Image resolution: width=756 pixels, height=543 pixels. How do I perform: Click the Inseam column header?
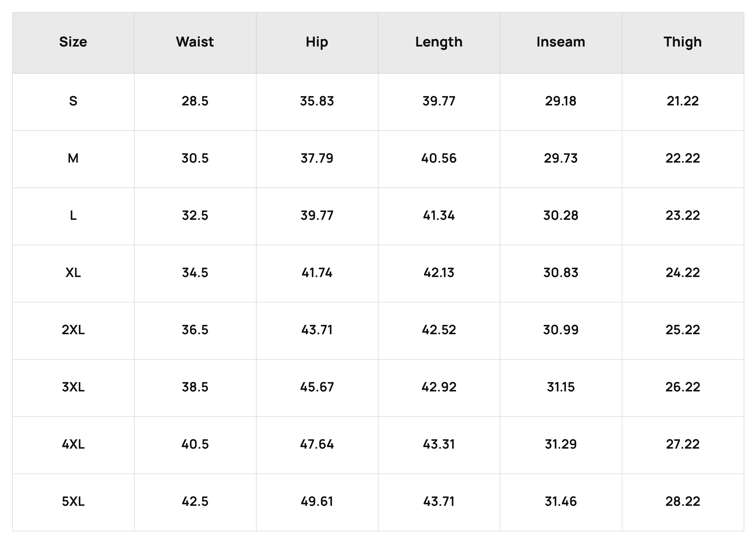(561, 42)
